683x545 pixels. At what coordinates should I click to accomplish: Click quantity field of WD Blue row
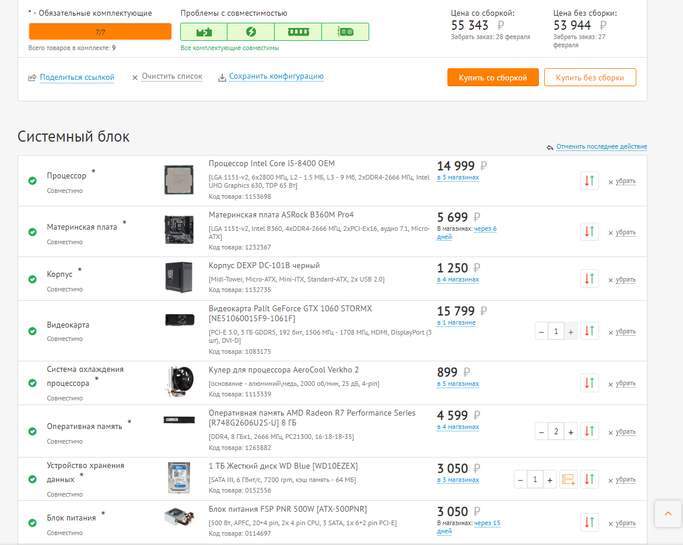(535, 480)
